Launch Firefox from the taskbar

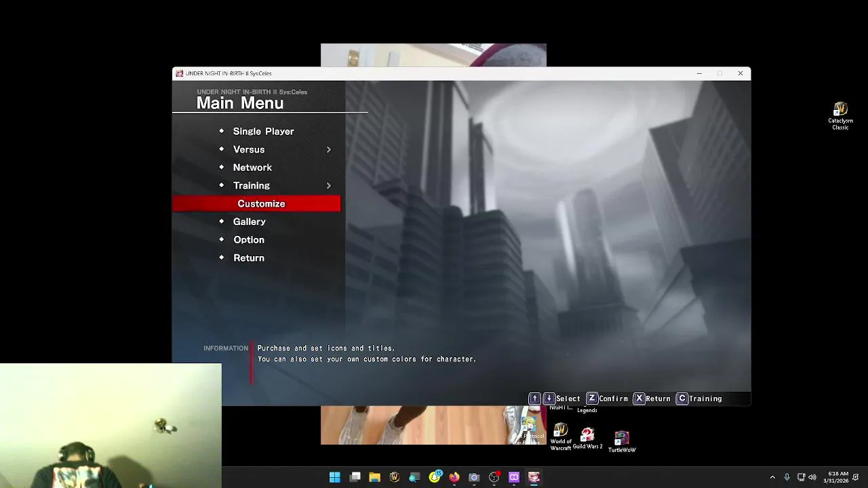pyautogui.click(x=454, y=477)
